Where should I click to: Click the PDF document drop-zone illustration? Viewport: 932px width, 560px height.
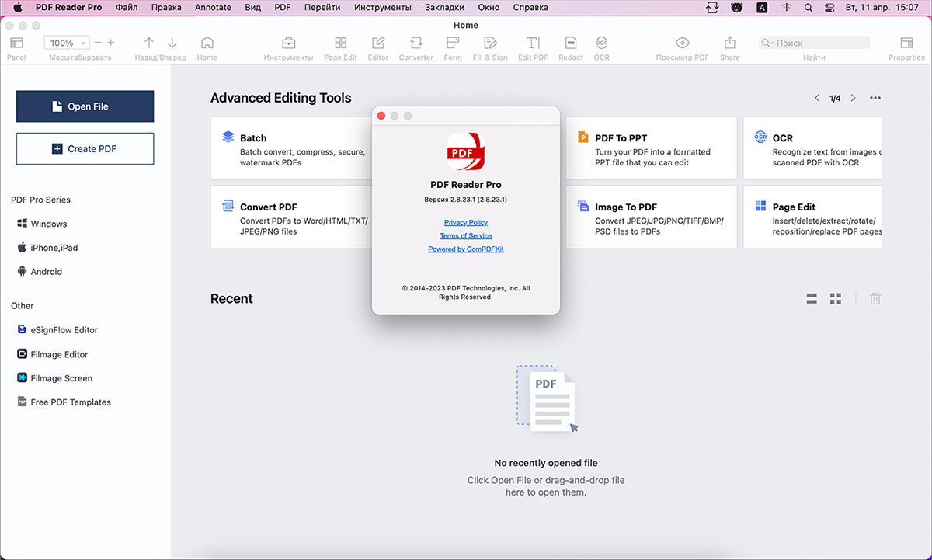(547, 399)
